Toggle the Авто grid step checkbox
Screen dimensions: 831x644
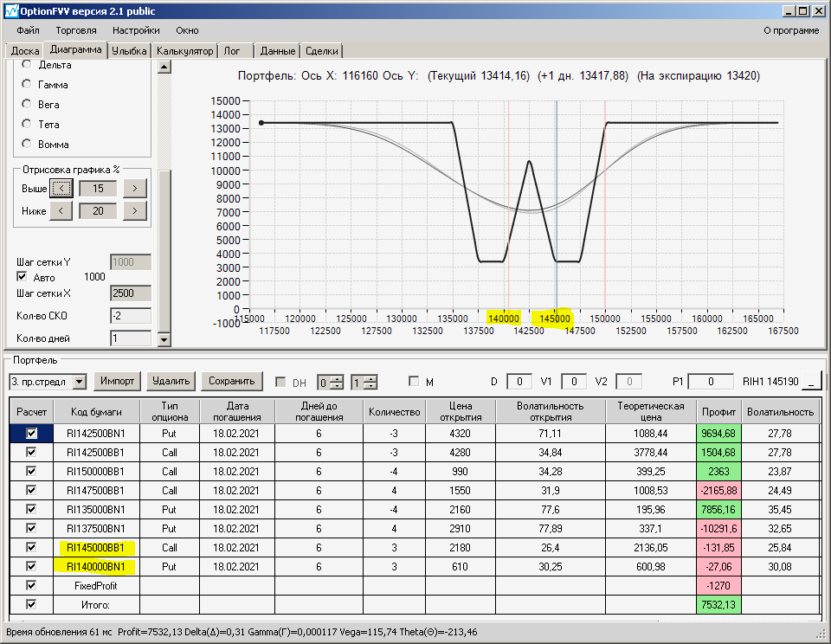click(23, 277)
